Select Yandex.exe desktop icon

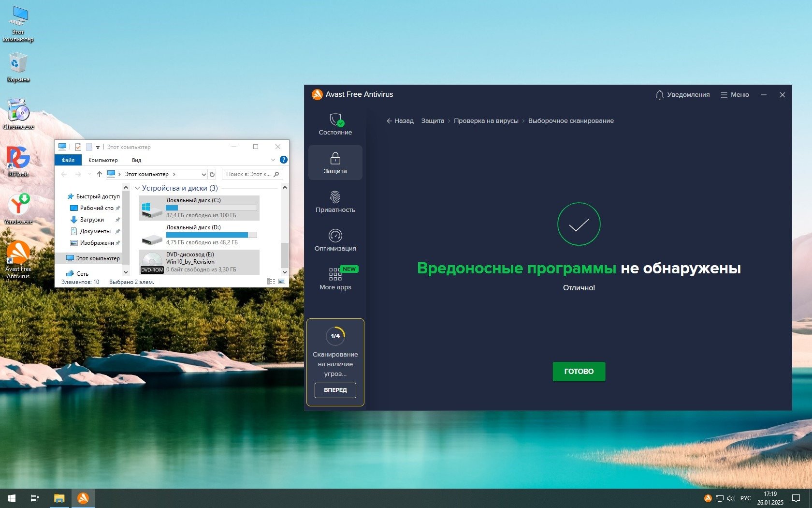(x=18, y=209)
